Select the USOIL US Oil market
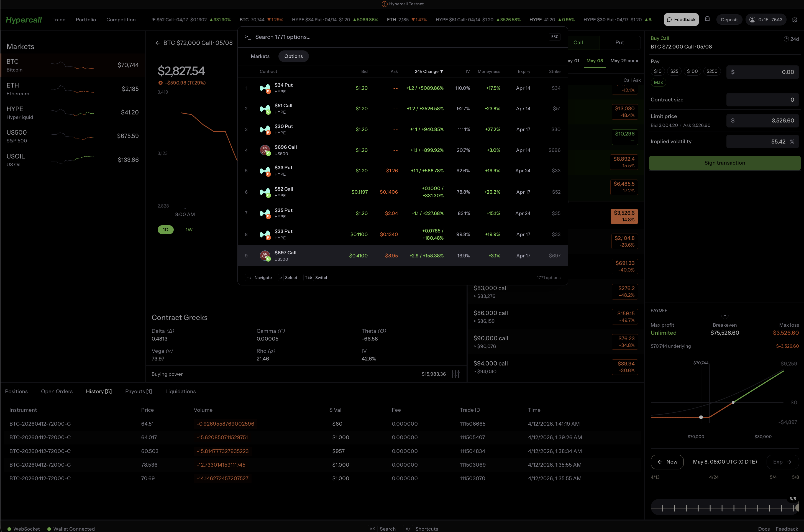The height and width of the screenshot is (532, 804). pyautogui.click(x=73, y=160)
